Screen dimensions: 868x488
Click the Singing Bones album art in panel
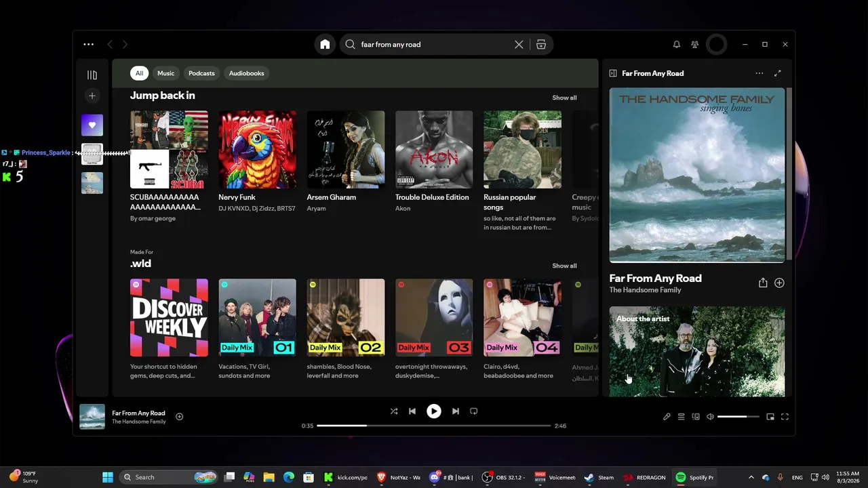(x=697, y=175)
